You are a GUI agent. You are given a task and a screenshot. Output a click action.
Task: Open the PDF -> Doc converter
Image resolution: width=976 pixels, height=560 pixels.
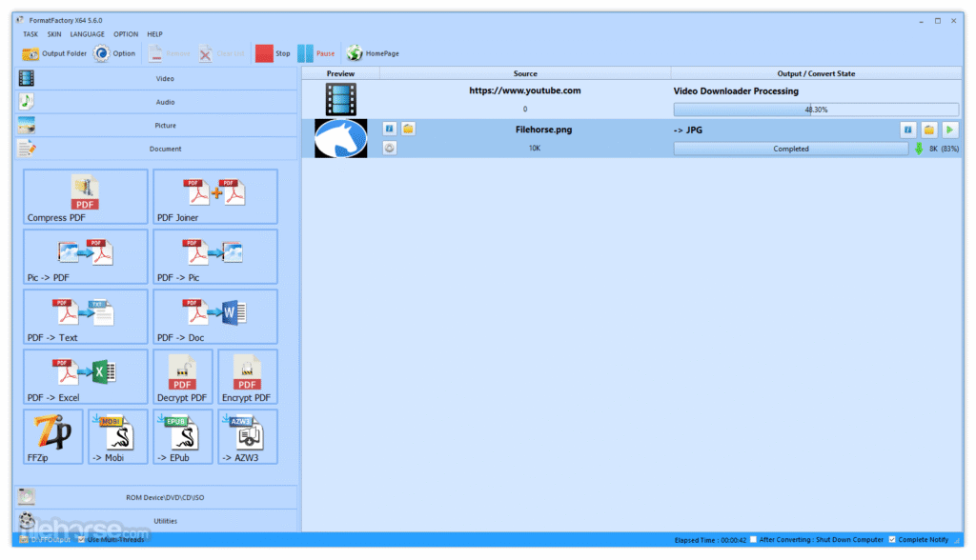[x=214, y=315]
